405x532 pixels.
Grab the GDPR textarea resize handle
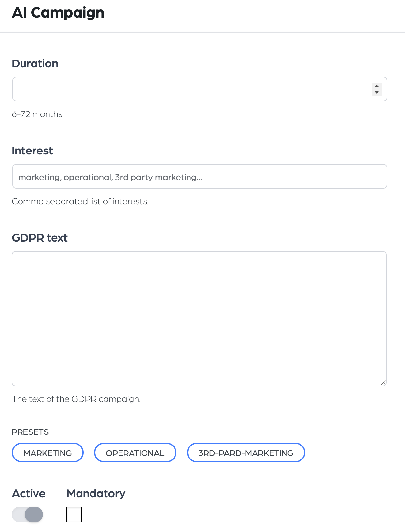tap(383, 383)
